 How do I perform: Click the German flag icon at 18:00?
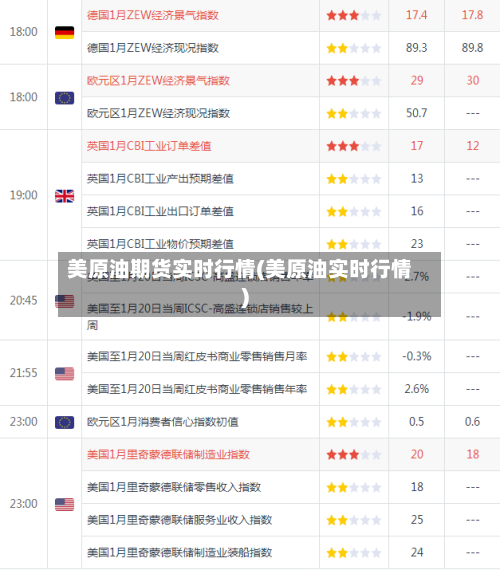(x=64, y=32)
